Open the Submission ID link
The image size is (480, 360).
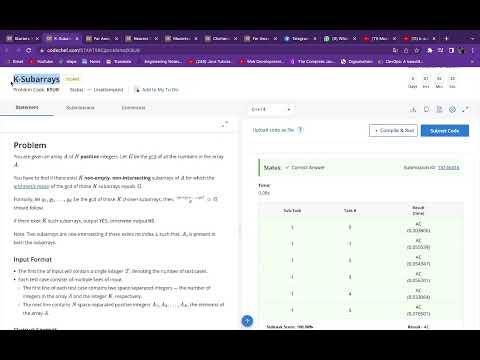point(448,167)
